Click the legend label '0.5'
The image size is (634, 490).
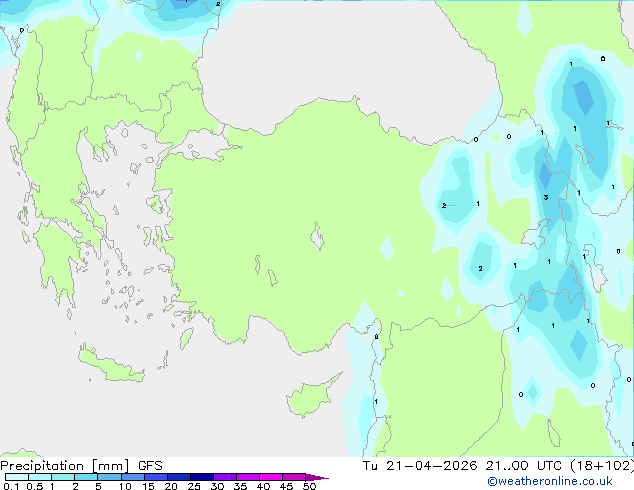tap(35, 486)
